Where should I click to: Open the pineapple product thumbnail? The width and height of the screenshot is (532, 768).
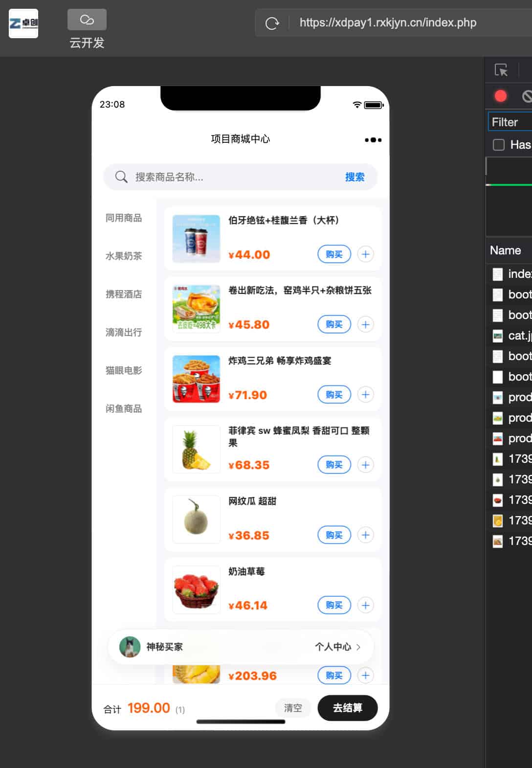(196, 450)
